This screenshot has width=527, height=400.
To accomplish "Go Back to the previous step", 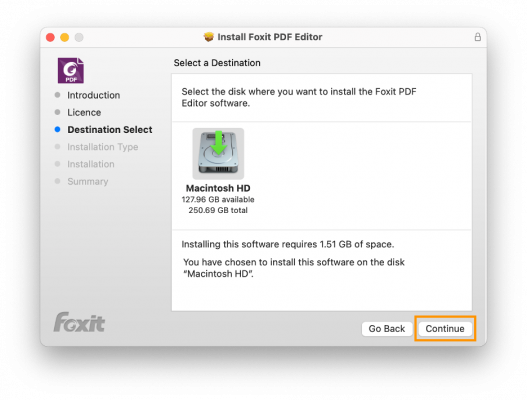I will (387, 329).
